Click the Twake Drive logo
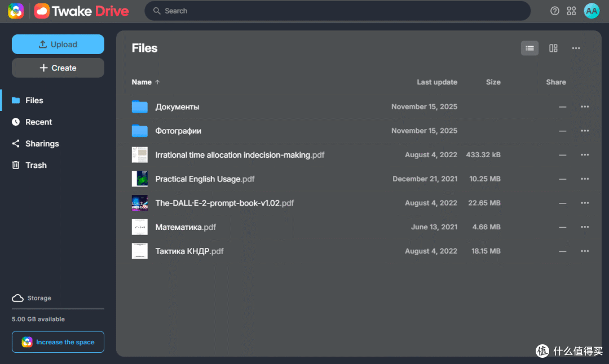The height and width of the screenshot is (364, 609). coord(81,11)
